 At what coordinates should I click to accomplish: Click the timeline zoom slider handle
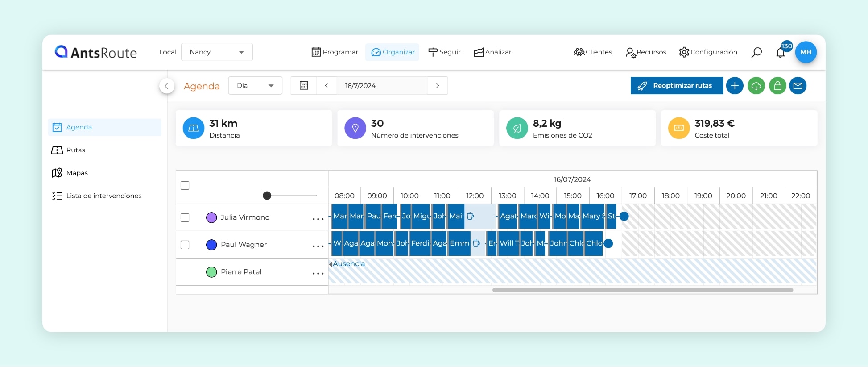[267, 196]
